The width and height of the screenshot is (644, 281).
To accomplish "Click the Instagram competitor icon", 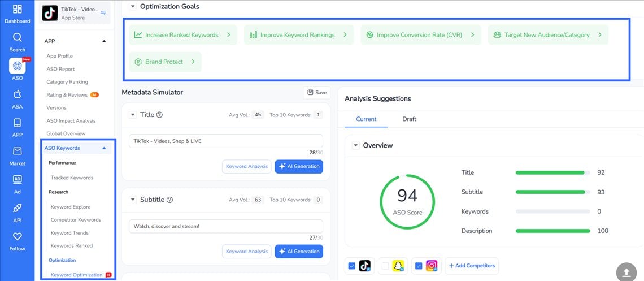I will pyautogui.click(x=431, y=266).
